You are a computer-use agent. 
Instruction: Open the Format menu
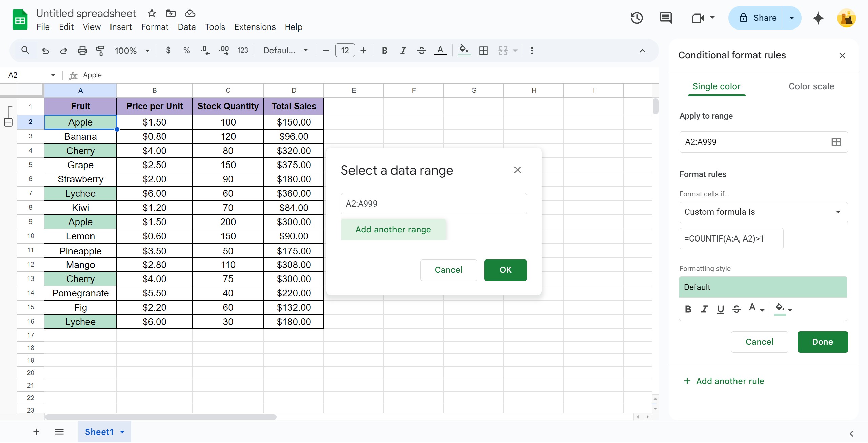coord(155,27)
